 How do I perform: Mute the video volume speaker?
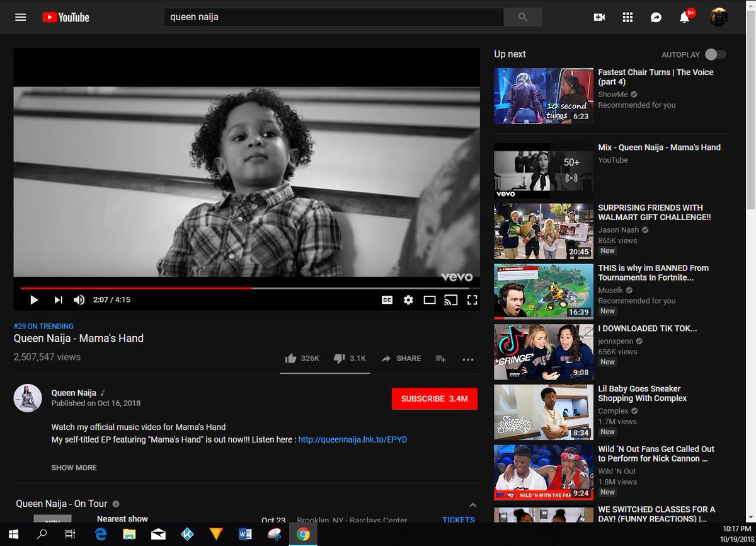79,300
